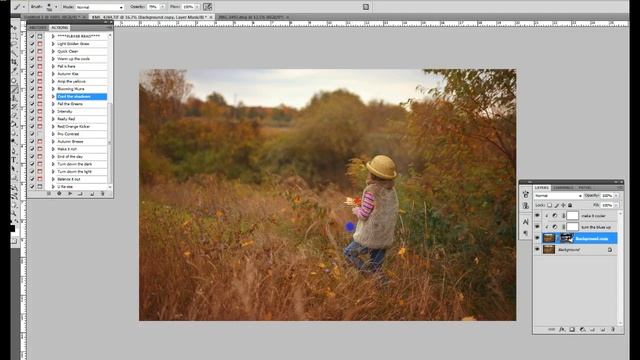Expand the Cool the shadows action
The height and width of the screenshot is (360, 640).
point(53,96)
